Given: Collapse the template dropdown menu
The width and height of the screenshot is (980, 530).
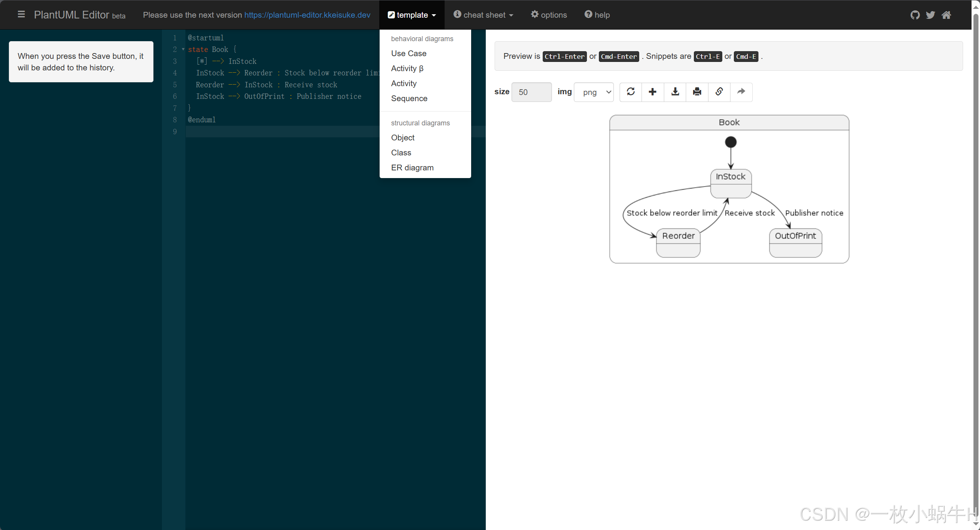Looking at the screenshot, I should point(412,15).
